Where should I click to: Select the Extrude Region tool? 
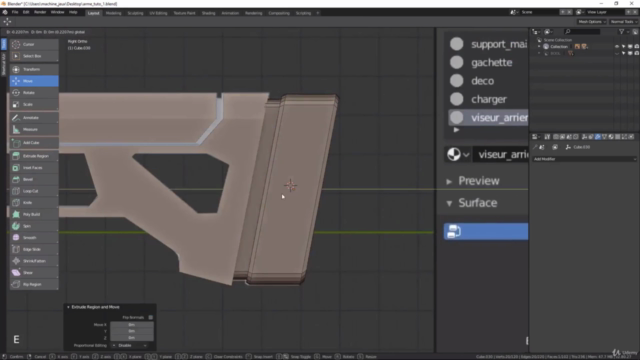34,156
